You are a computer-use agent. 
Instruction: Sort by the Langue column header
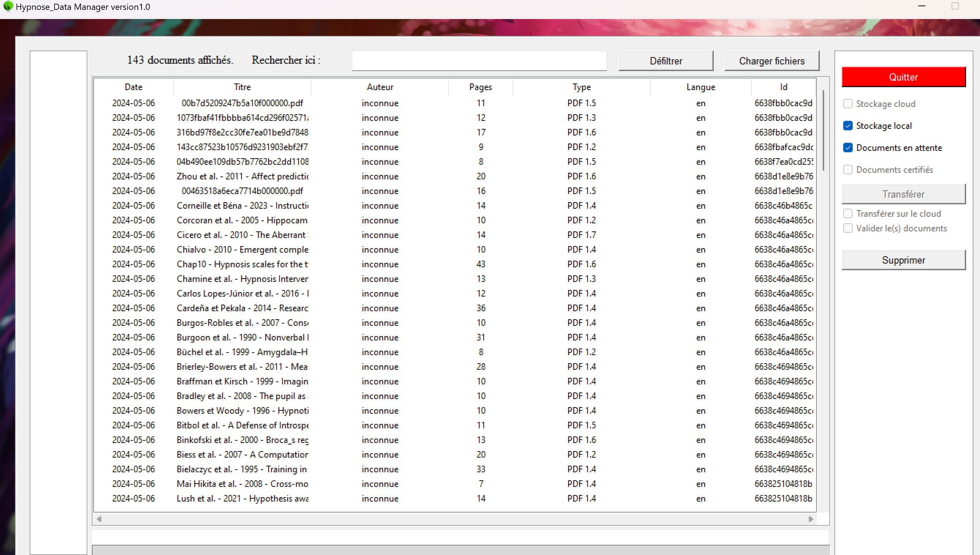(x=701, y=87)
